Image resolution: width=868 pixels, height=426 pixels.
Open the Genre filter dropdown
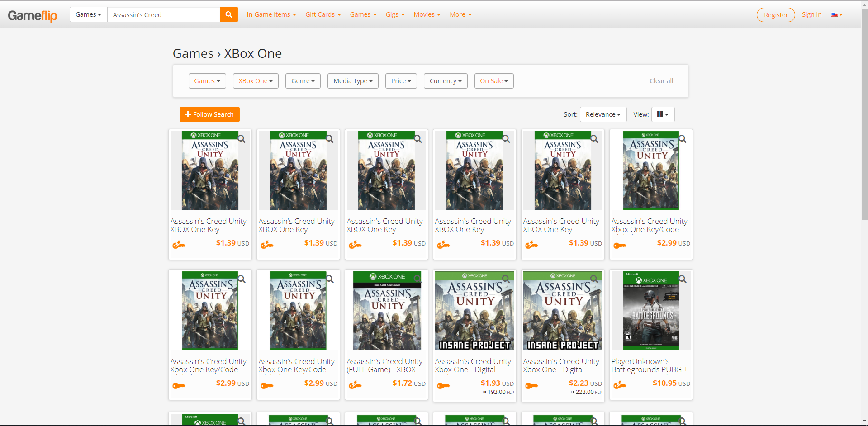303,81
